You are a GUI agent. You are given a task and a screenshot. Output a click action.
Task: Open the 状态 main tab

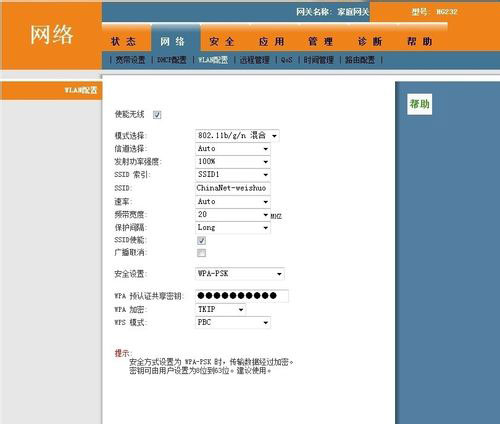click(124, 42)
